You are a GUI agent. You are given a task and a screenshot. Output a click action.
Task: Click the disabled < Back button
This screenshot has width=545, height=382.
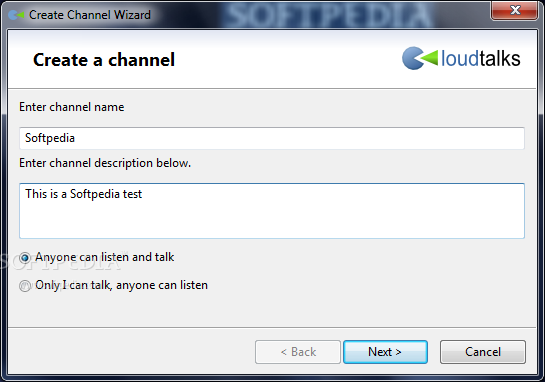coord(298,352)
